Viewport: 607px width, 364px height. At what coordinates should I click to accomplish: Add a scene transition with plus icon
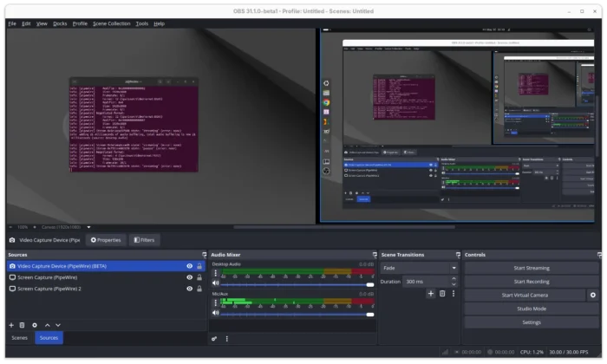[430, 294]
